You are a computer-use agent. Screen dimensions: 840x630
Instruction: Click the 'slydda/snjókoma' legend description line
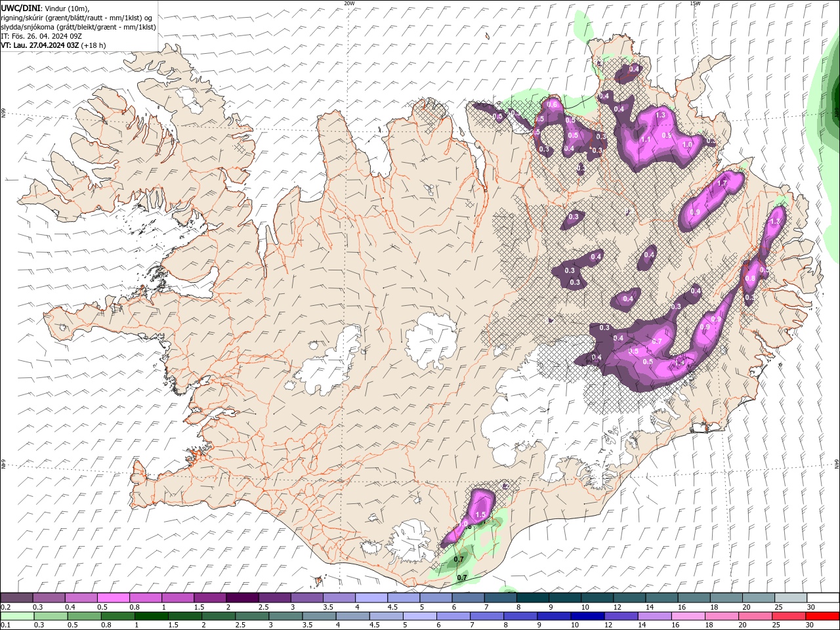click(78, 27)
